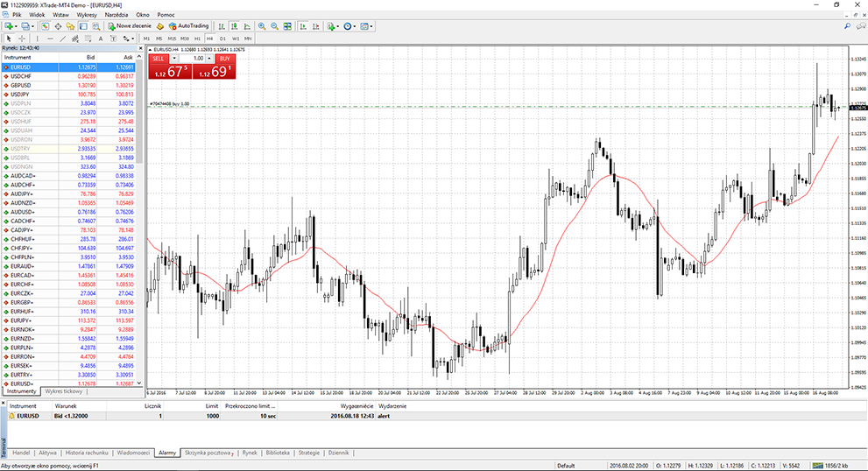
Task: Tile chart windows icon
Action: 287,26
